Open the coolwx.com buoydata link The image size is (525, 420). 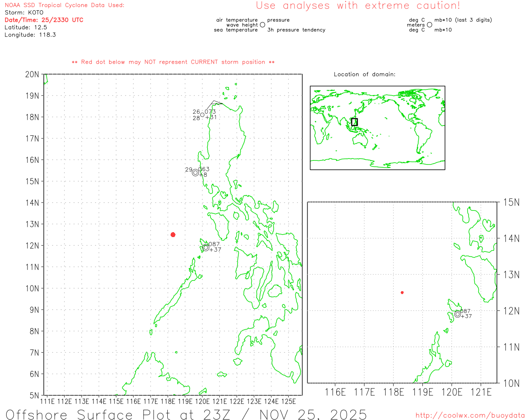[470, 415]
